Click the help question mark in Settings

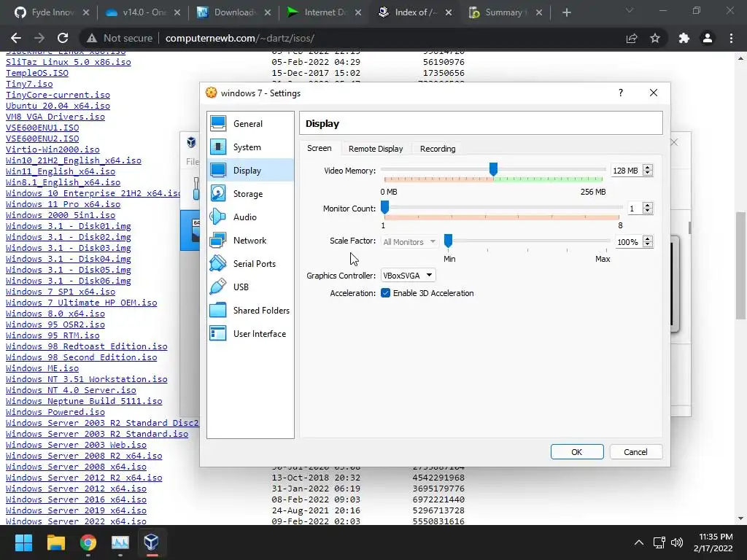pos(620,93)
